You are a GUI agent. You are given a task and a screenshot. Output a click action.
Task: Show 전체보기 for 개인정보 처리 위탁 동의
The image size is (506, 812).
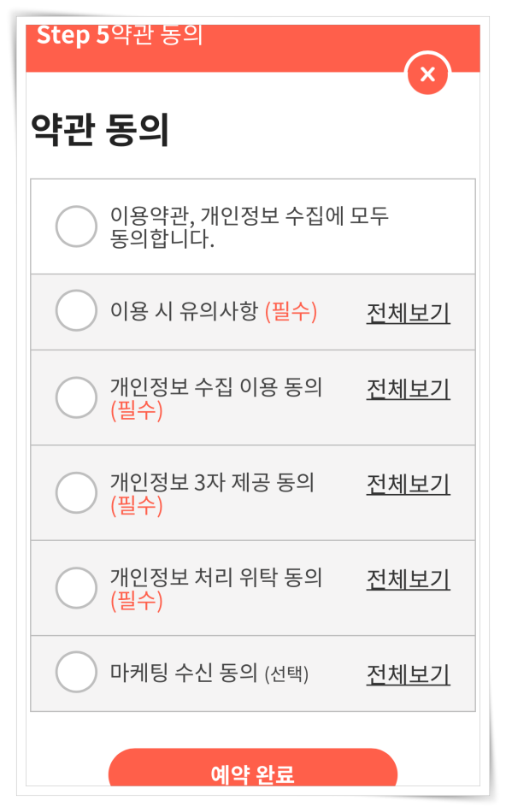point(408,579)
